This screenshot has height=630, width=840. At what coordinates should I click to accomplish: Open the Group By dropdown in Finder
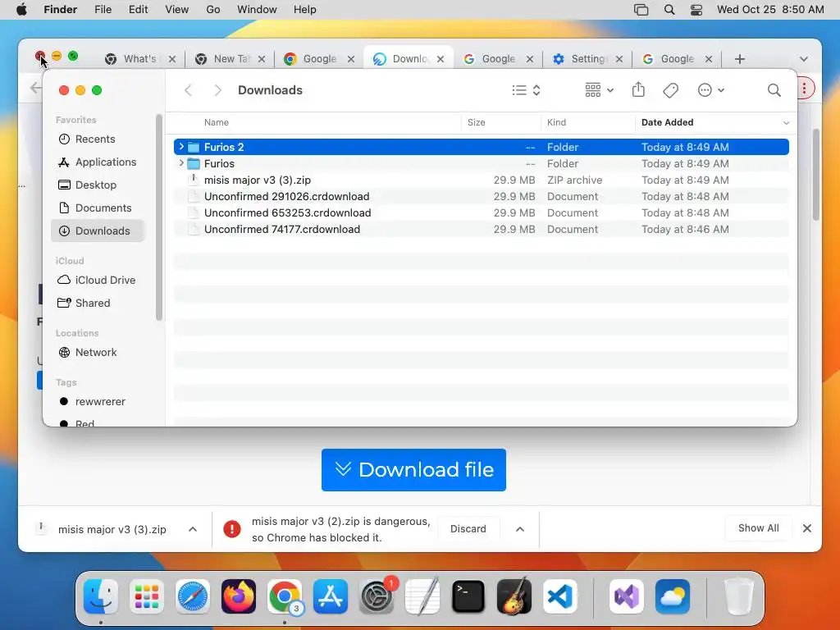599,90
